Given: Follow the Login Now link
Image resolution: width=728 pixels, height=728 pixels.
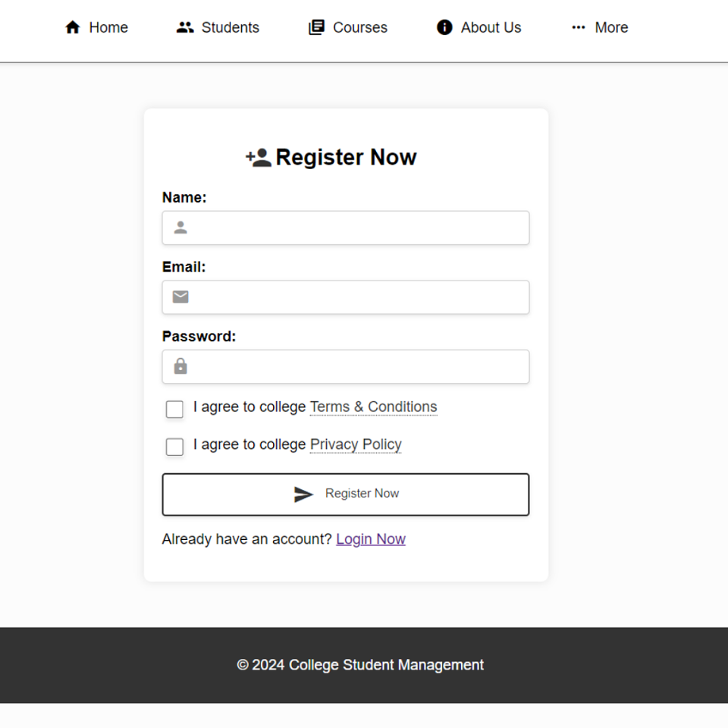Looking at the screenshot, I should click(x=371, y=539).
